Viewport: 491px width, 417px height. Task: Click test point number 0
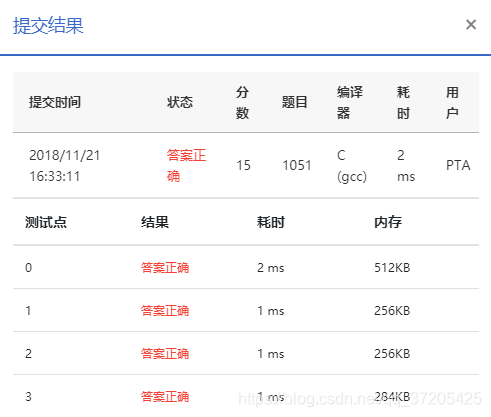pos(29,268)
